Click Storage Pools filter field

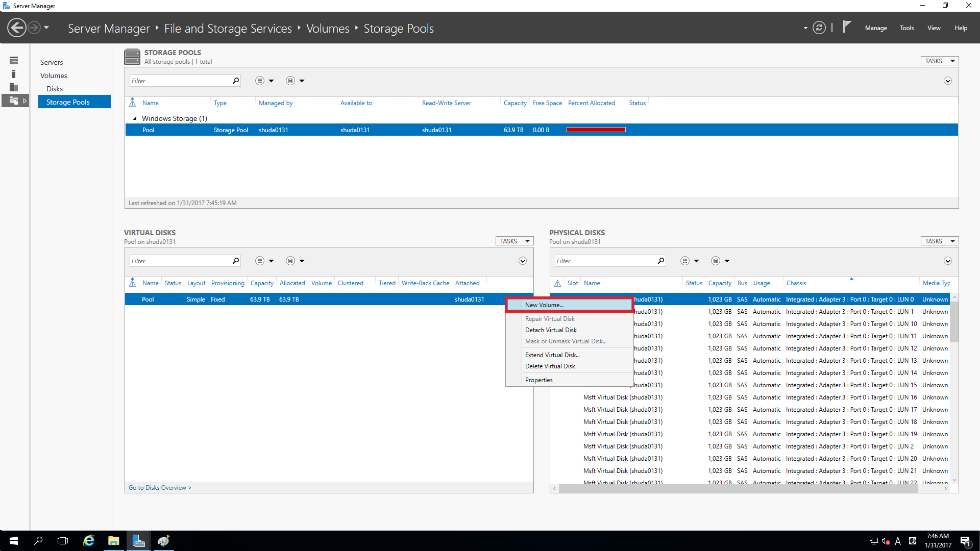(180, 81)
